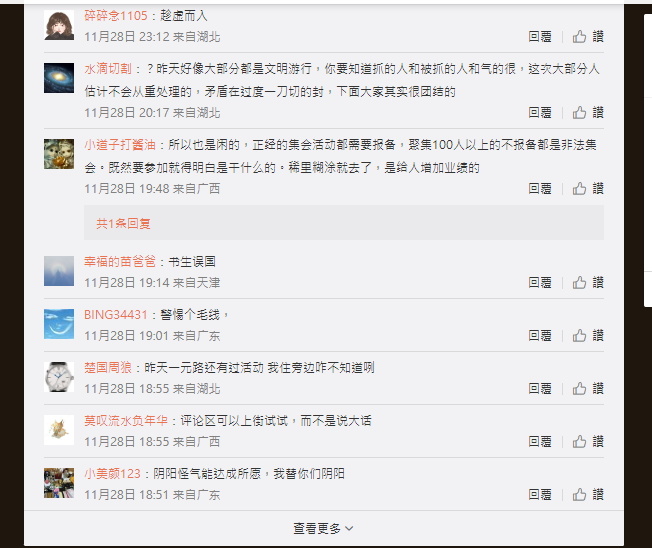Select comment text 阴阳怪气能达成所愿
652x548 pixels.
pos(207,474)
